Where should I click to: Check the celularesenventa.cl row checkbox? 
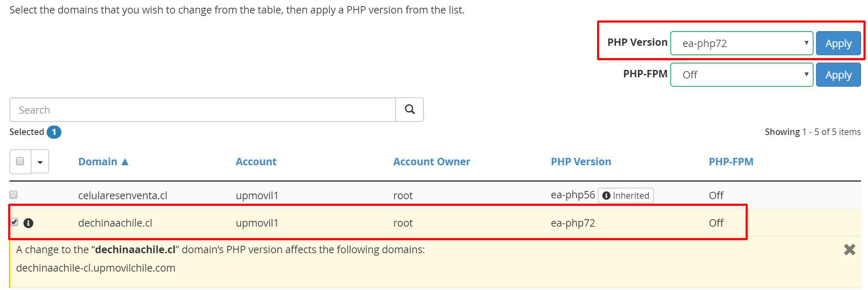coord(14,195)
